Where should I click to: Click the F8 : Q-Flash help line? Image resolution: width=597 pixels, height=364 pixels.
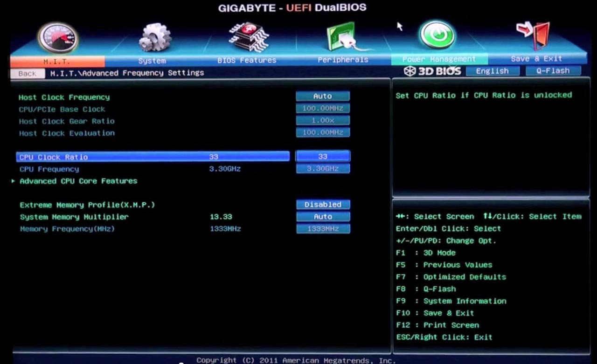[426, 289]
